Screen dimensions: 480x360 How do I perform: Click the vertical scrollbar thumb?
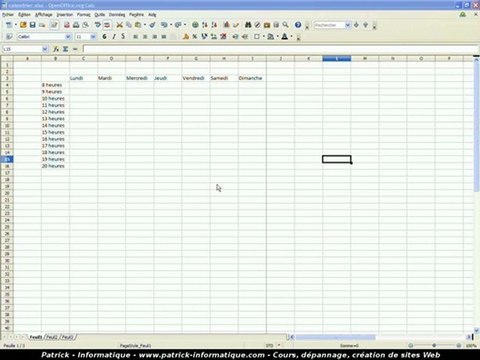(476, 126)
